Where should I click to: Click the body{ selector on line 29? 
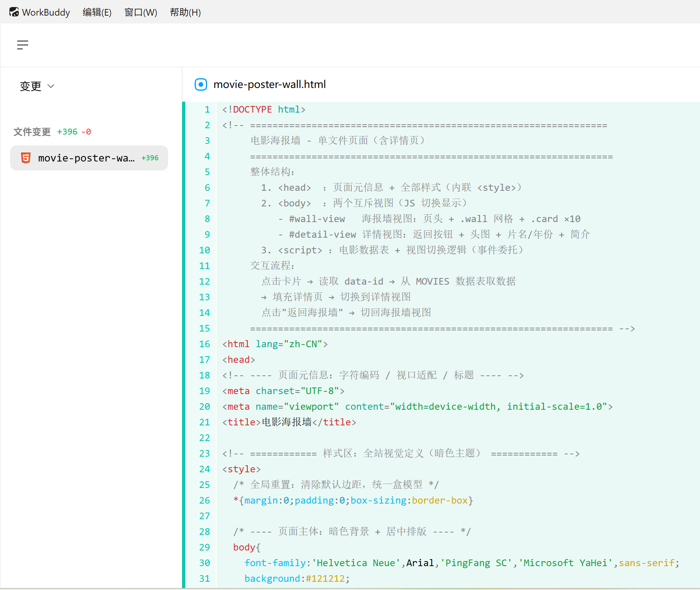point(247,547)
